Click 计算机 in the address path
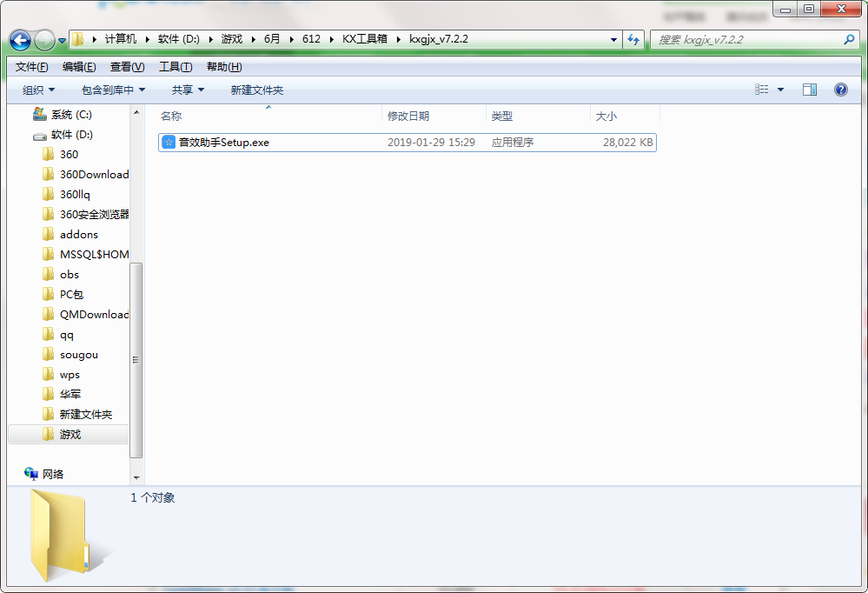 pos(121,39)
